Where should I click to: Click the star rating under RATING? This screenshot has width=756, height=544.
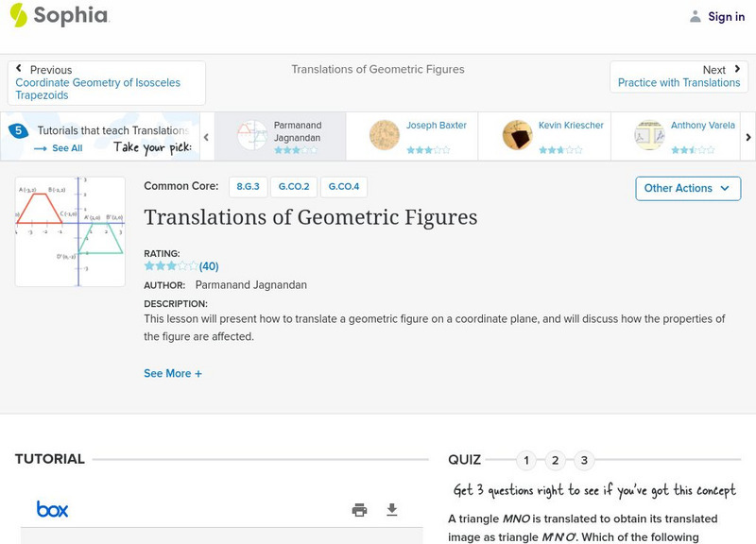click(x=171, y=266)
